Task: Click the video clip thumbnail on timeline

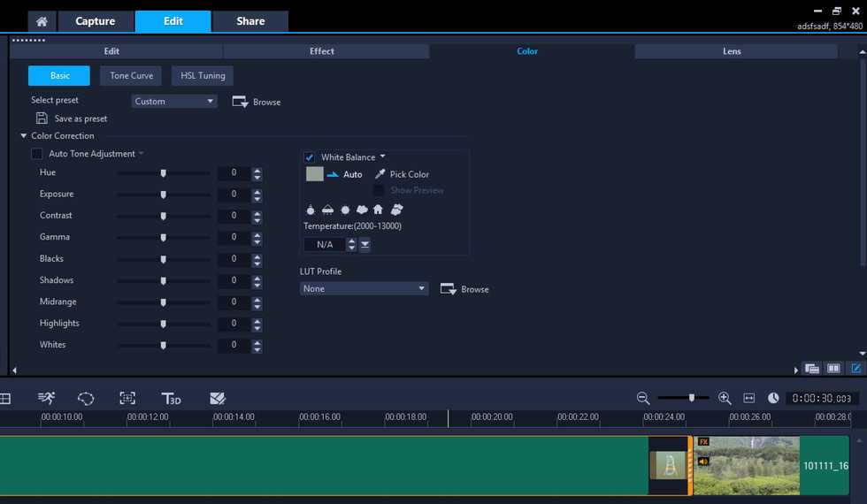Action: click(746, 465)
